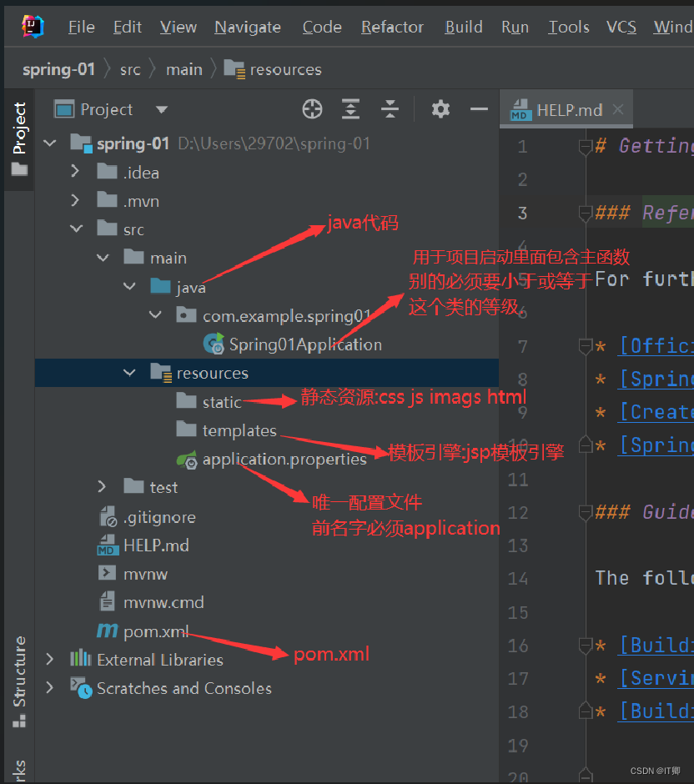
Task: Hide the Project panel with minus icon
Action: [479, 108]
